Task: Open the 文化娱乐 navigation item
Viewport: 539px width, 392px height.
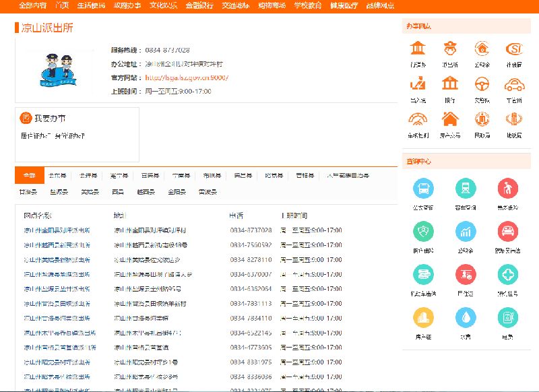Action: click(x=163, y=5)
